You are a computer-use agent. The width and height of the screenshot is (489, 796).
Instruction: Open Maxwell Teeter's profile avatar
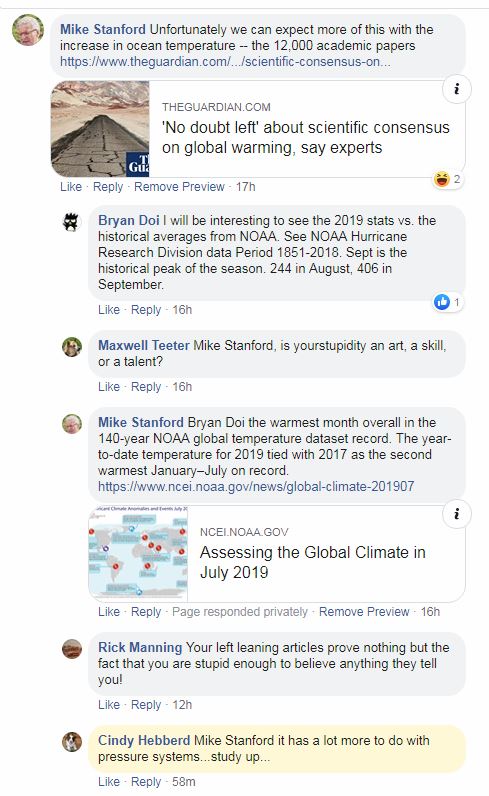pyautogui.click(x=72, y=347)
